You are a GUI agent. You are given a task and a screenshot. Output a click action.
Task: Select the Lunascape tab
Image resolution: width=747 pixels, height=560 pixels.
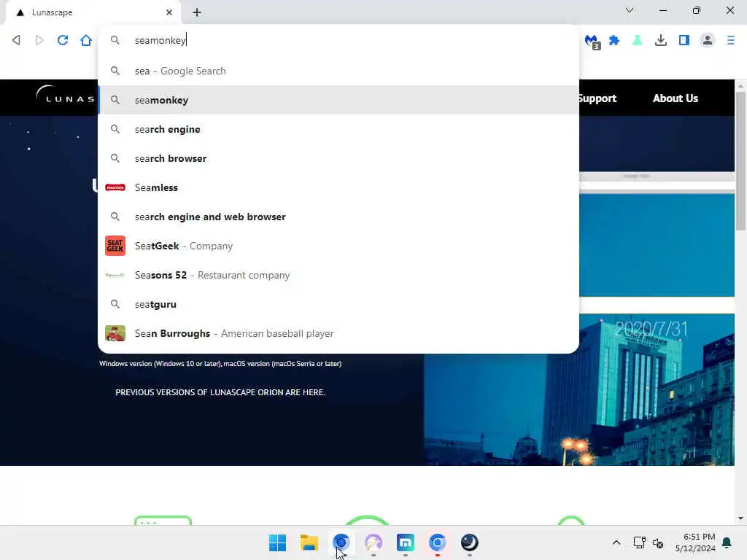(x=93, y=12)
